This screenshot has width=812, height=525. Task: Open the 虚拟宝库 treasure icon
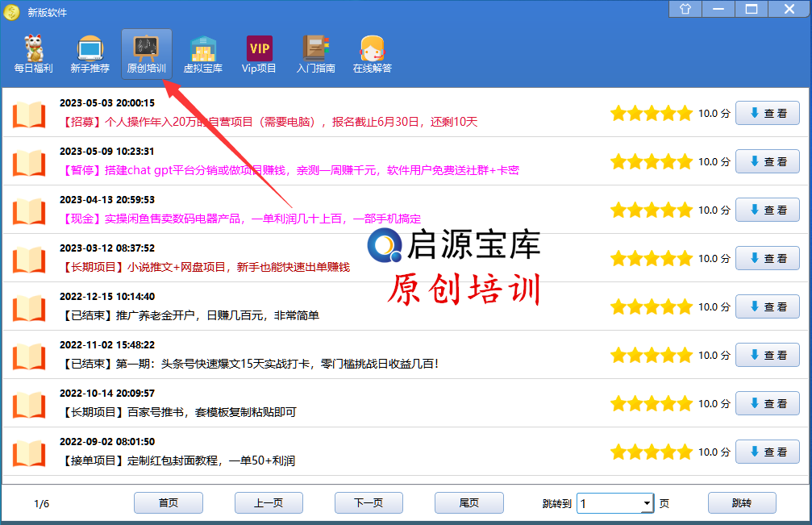point(203,54)
